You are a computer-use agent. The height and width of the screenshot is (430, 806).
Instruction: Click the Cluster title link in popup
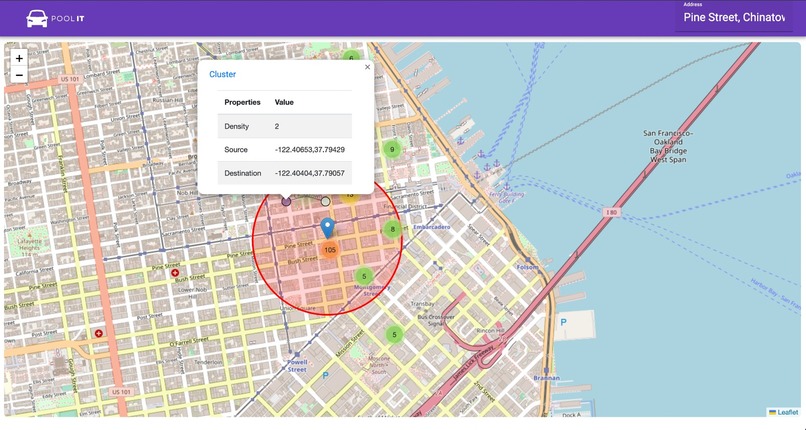coord(223,74)
